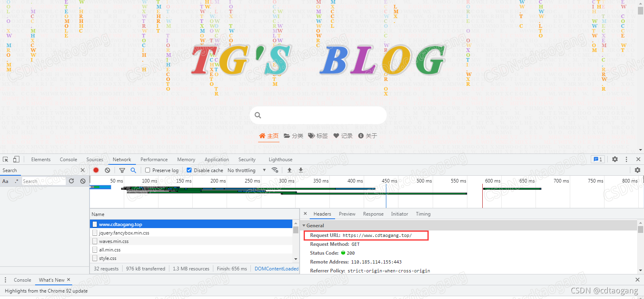This screenshot has height=299, width=644.
Task: Select all.min.css request
Action: 191,249
